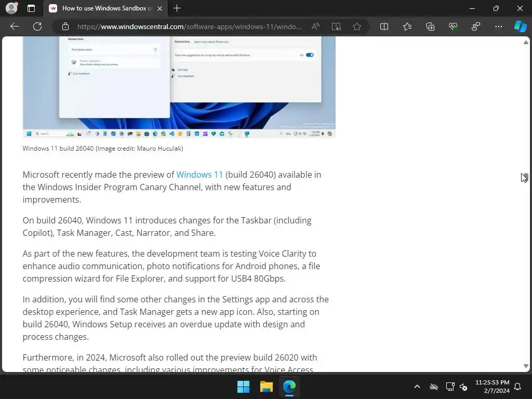Open a new tab with plus button
The image size is (532, 399).
[x=177, y=8]
